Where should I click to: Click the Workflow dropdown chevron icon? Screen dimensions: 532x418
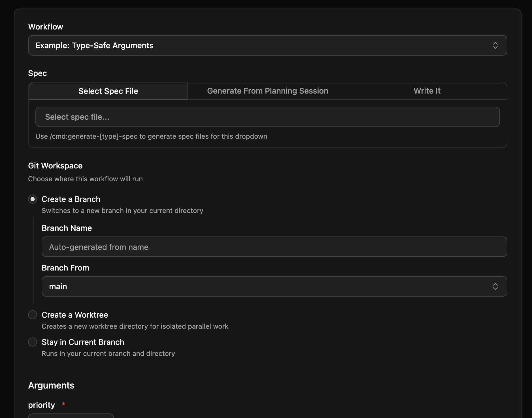point(496,45)
